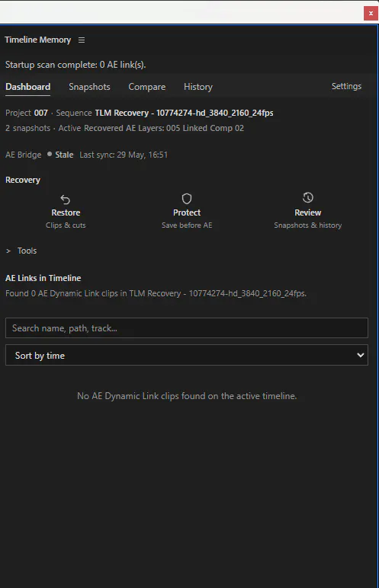379x588 pixels.
Task: Click the 'Startup scan complete' status message
Action: pos(75,65)
